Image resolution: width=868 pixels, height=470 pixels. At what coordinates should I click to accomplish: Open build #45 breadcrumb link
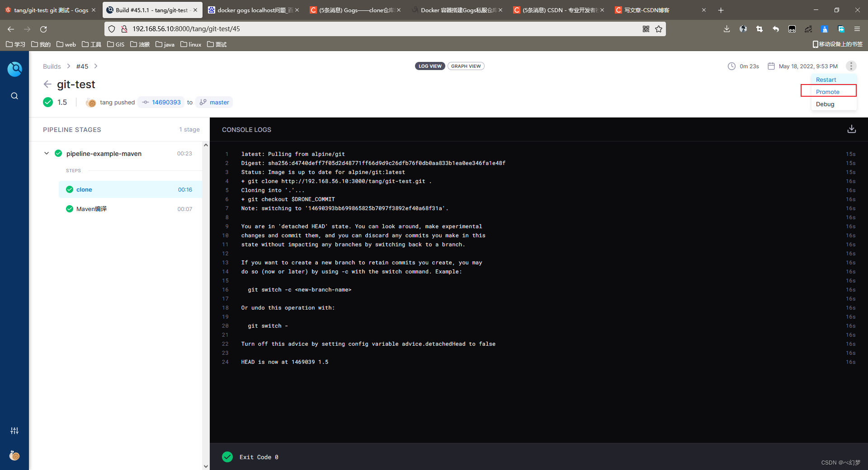tap(82, 66)
